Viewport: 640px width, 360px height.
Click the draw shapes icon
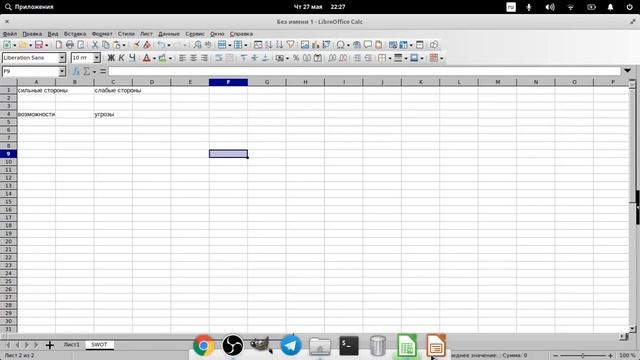[434, 44]
